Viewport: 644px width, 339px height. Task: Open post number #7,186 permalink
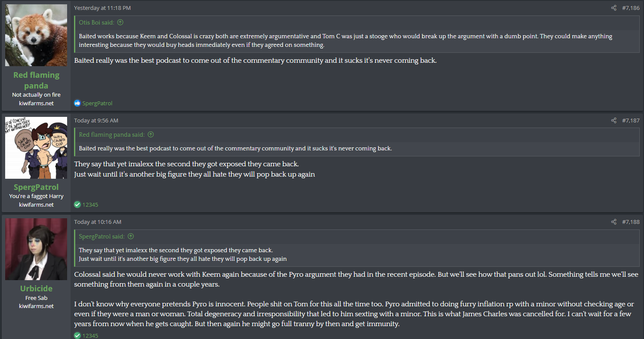631,8
